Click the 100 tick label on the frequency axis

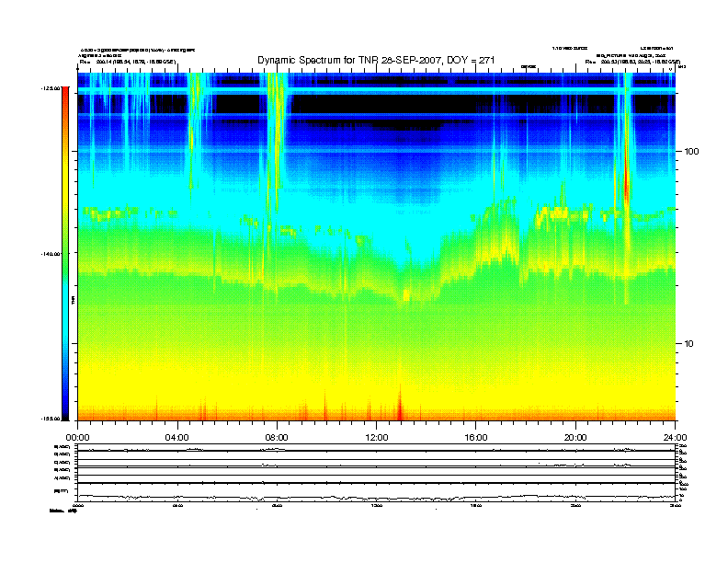(691, 152)
